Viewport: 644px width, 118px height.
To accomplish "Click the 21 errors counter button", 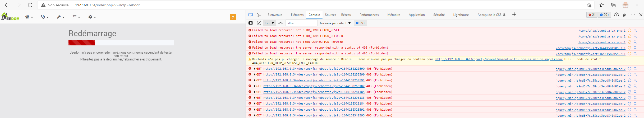I will (x=592, y=15).
